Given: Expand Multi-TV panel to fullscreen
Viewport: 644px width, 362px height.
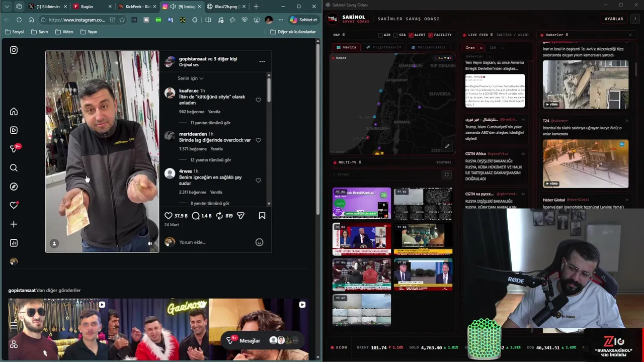Looking at the screenshot, I should (x=446, y=175).
